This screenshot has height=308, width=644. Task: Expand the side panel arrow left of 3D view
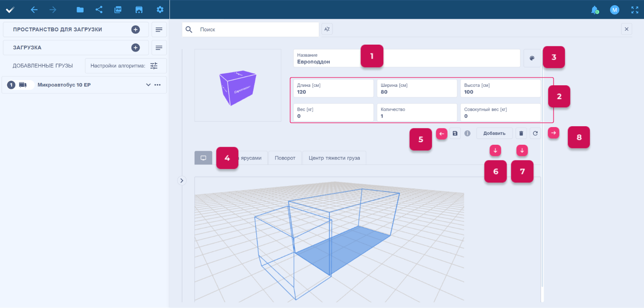click(182, 181)
